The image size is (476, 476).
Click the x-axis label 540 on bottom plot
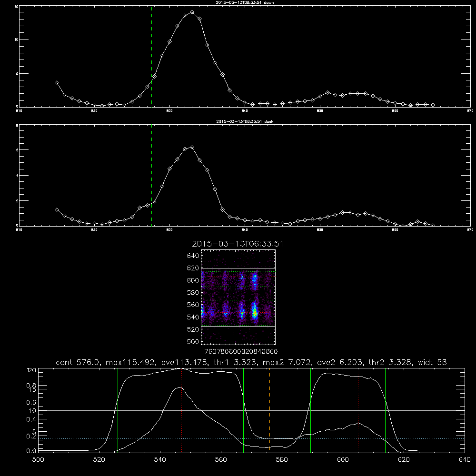[160, 460]
